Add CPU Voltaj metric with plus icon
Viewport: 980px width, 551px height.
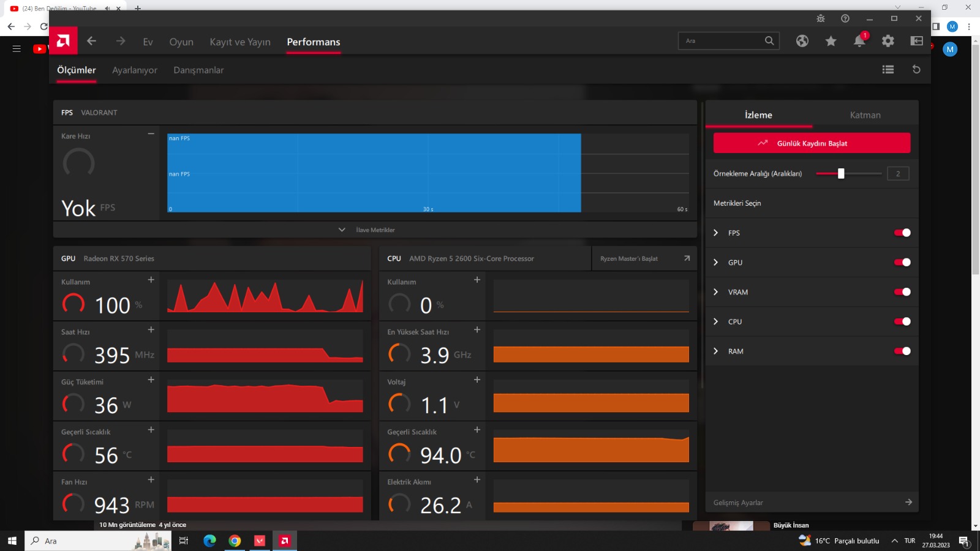477,380
